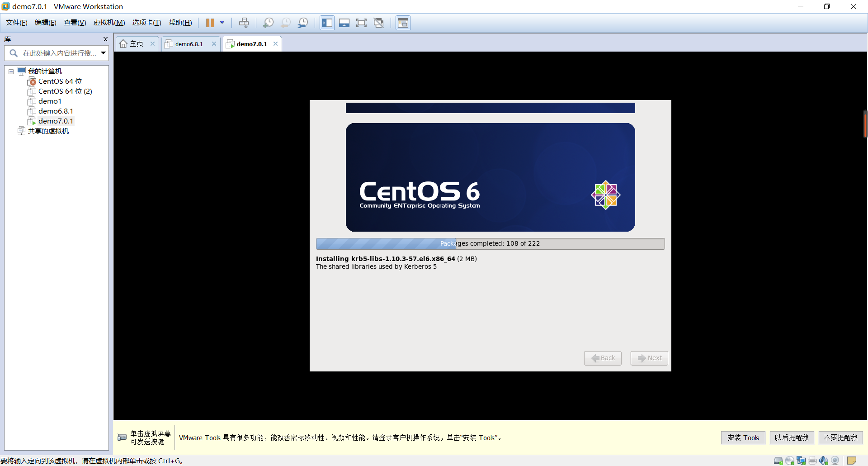Open the power options dropdown arrow
The width and height of the screenshot is (868, 466).
click(222, 23)
